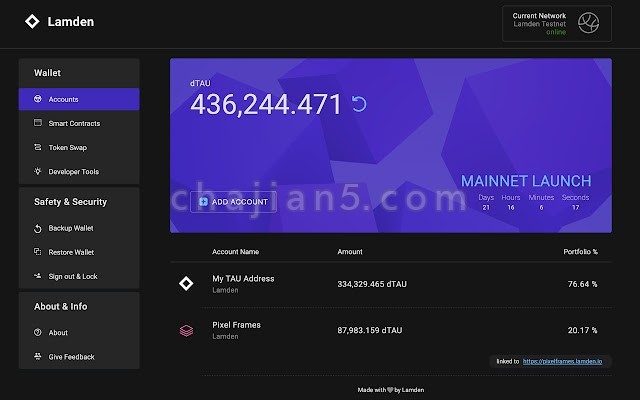Click the 20.17 % portfolio value

pos(582,330)
